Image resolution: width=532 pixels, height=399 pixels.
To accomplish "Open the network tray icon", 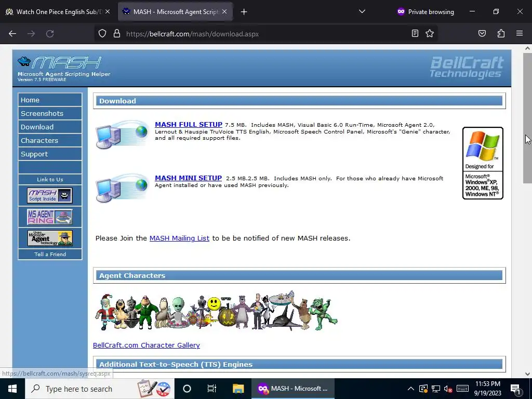I will tap(436, 389).
